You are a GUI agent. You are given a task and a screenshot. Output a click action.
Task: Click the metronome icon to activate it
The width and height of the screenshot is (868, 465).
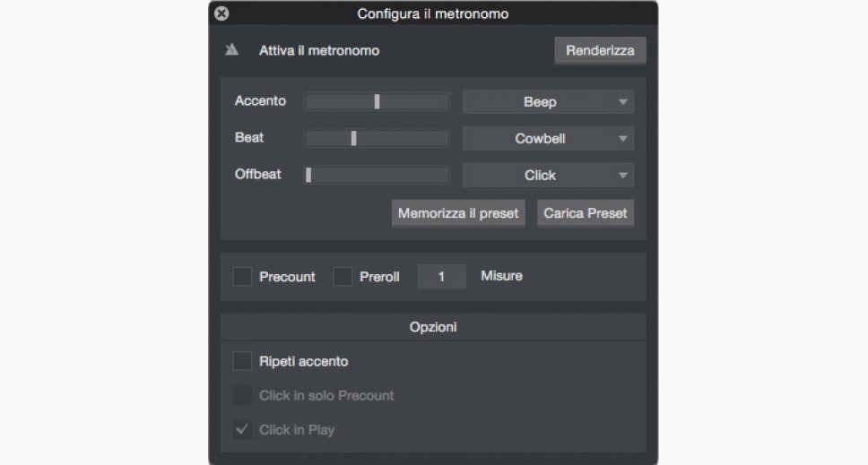[231, 50]
